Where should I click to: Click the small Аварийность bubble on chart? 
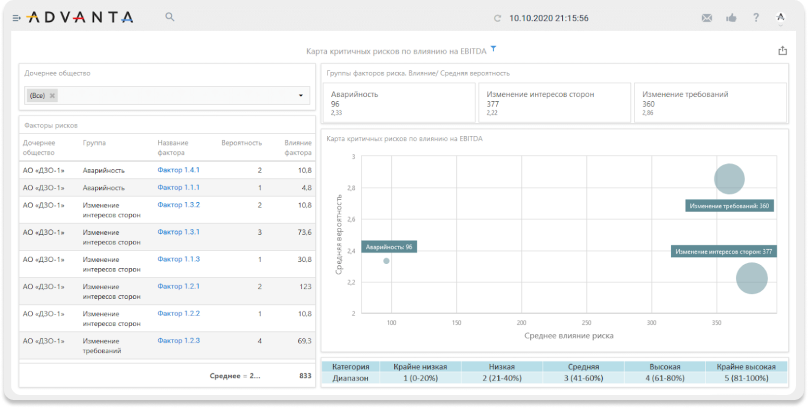(x=386, y=261)
